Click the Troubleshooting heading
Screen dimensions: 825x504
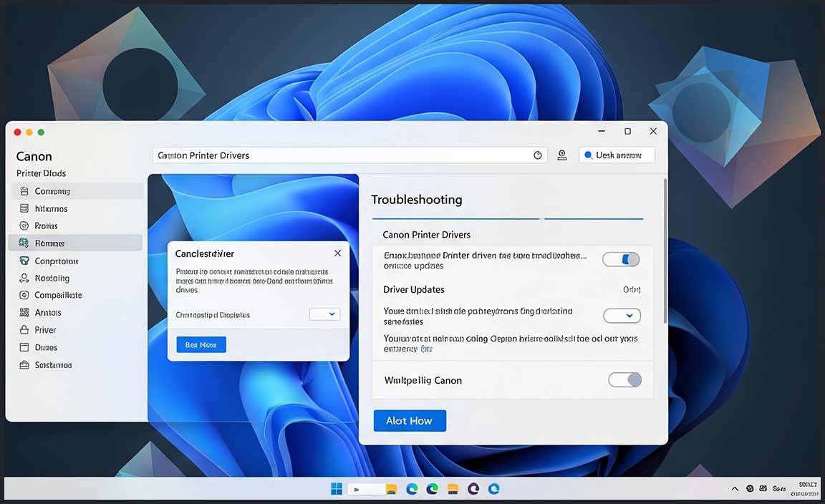pyautogui.click(x=417, y=200)
